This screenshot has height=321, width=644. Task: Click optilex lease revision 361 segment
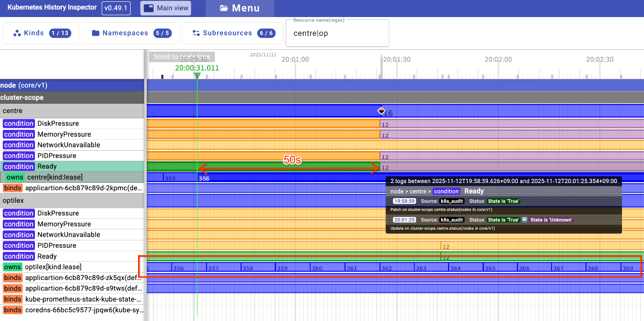click(362, 268)
